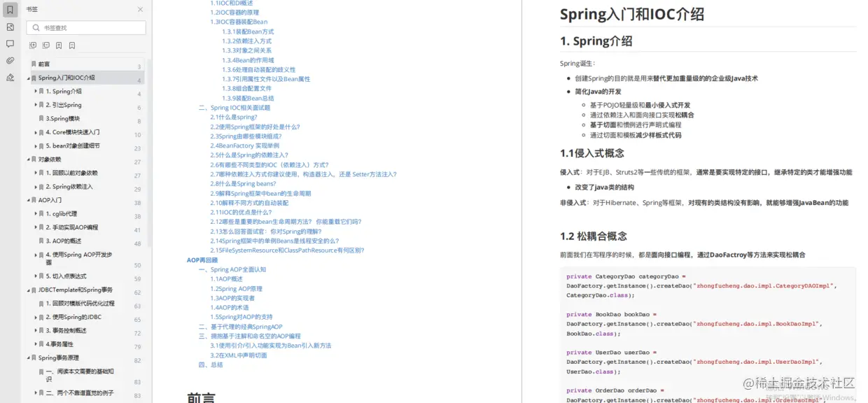Select the 1. 回顾以前对象依赖 bookmark
This screenshot has height=403, width=868.
click(x=71, y=173)
